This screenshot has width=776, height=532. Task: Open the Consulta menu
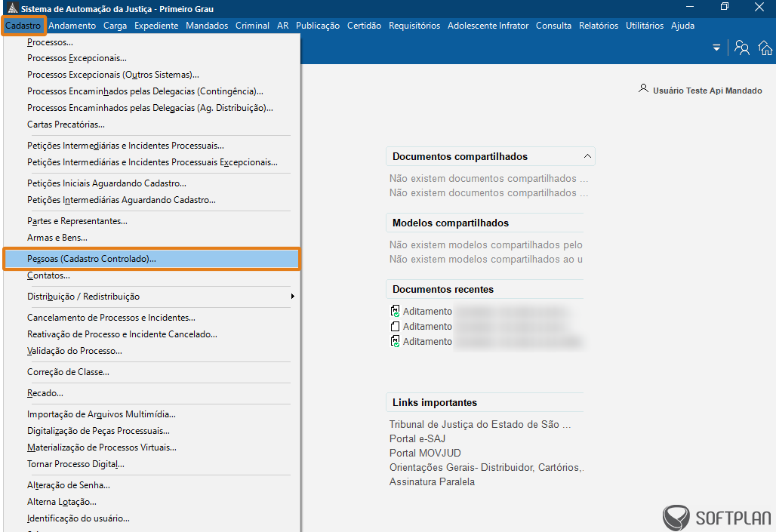click(x=553, y=25)
